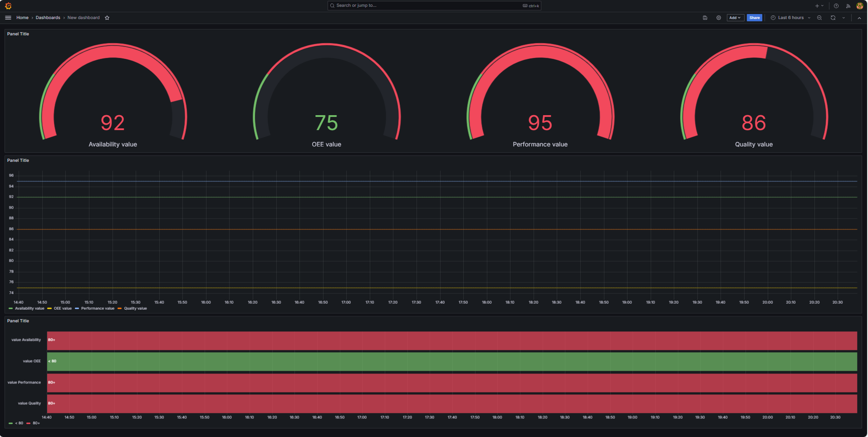Viewport: 868px width, 437px height.
Task: Save the dashboard with the disk icon
Action: click(x=705, y=18)
